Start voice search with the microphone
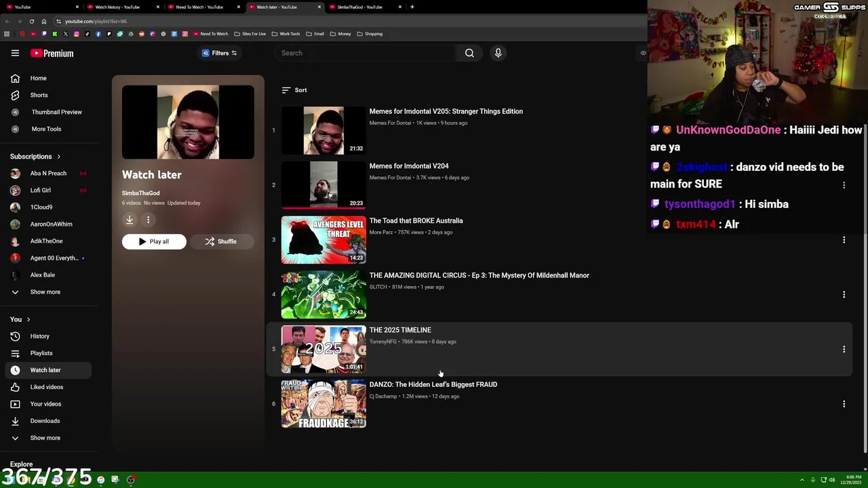Screen dimensions: 868x488 click(498, 53)
